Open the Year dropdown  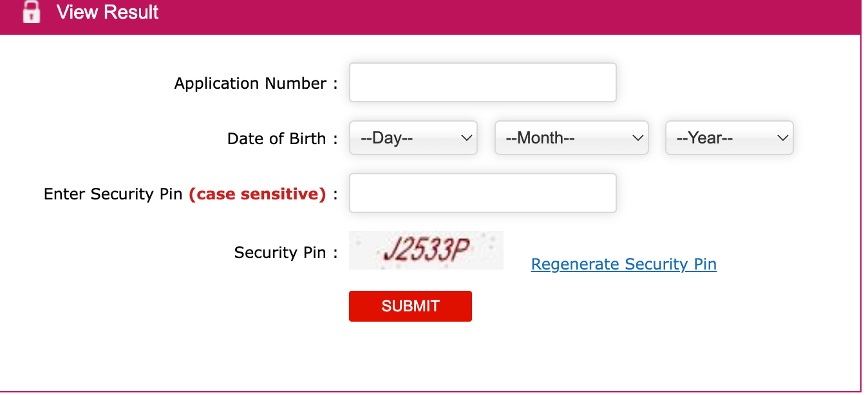click(729, 138)
